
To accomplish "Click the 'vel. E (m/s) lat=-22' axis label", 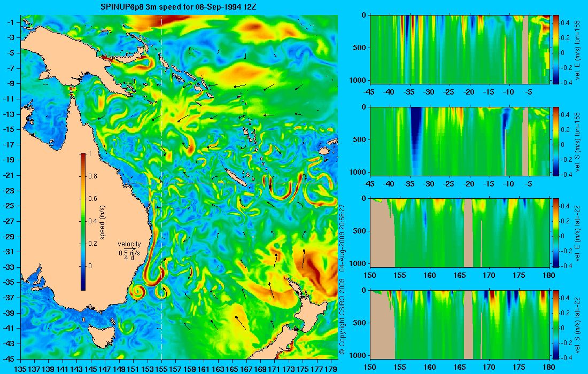I will point(578,233).
